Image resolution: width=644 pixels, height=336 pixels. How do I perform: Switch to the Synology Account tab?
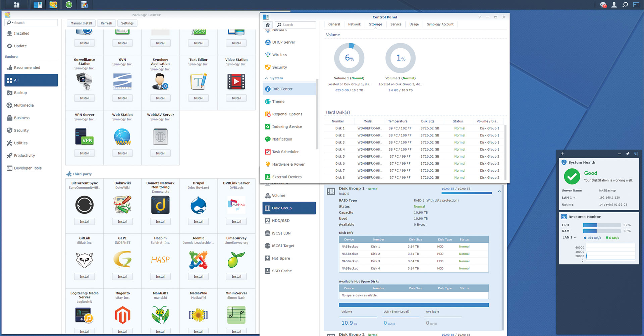point(440,24)
